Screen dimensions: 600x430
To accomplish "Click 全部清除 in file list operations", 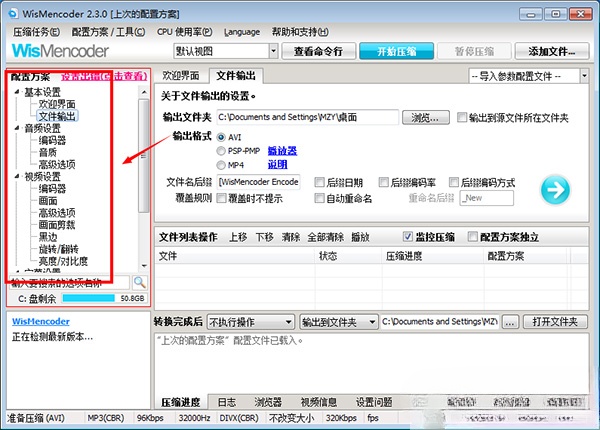I will (x=326, y=237).
